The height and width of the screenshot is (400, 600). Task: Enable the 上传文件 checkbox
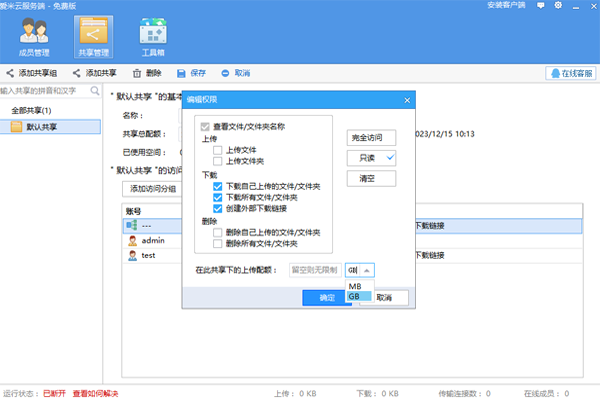[x=217, y=149]
